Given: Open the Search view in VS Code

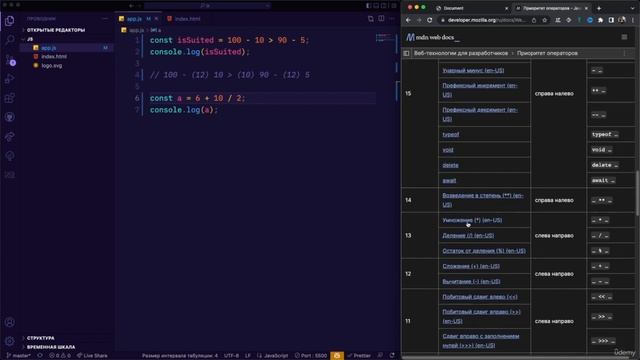Looking at the screenshot, I should tap(9, 40).
